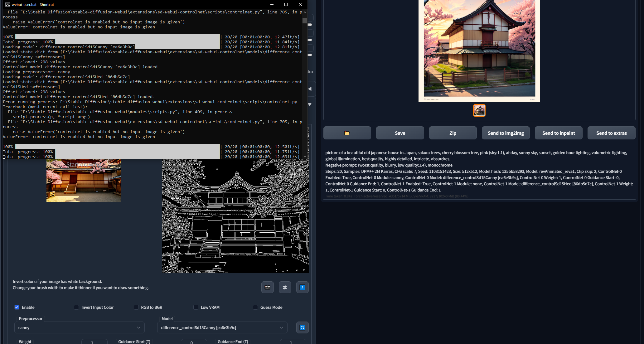
Task: Refresh the ControlNet model list
Action: click(302, 327)
